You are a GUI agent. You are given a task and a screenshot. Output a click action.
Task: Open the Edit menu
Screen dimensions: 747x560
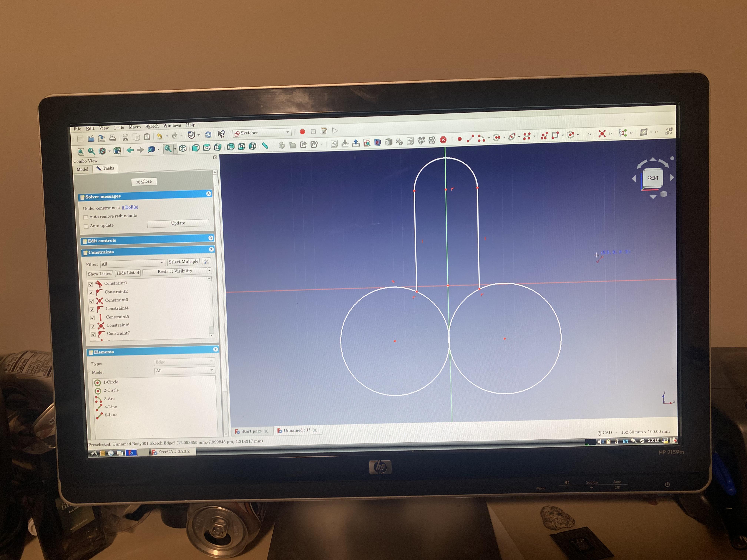90,129
